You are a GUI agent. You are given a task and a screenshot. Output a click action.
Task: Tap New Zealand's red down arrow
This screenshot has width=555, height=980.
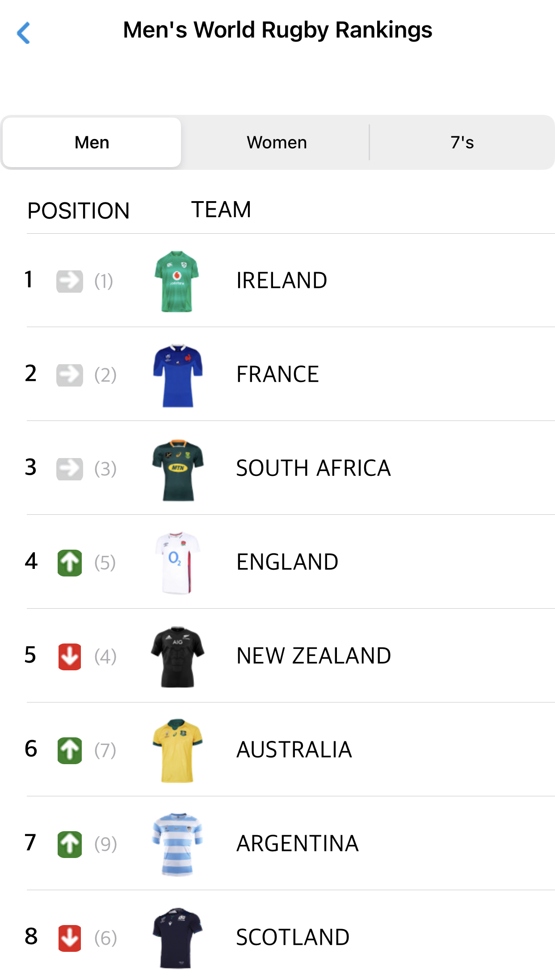coord(70,656)
